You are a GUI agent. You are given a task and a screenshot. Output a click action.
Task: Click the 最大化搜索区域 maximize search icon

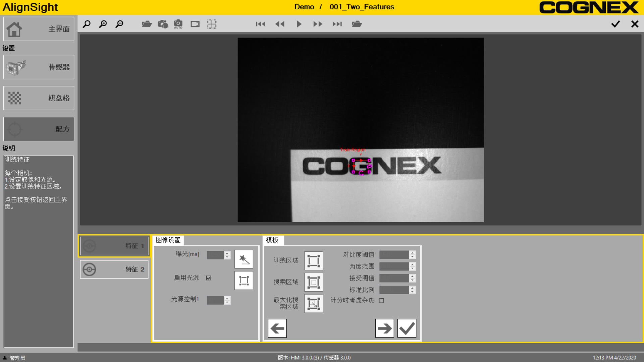pyautogui.click(x=313, y=303)
